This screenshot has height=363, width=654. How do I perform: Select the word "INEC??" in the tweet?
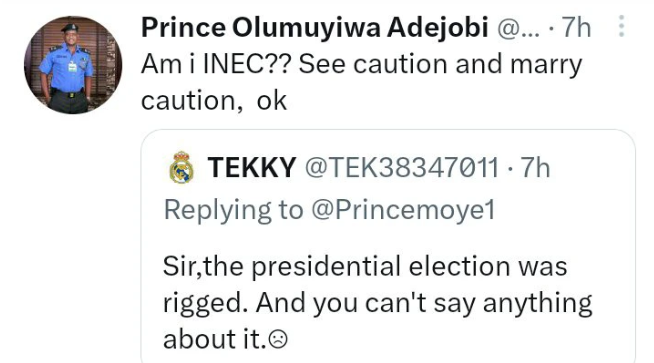click(x=246, y=64)
